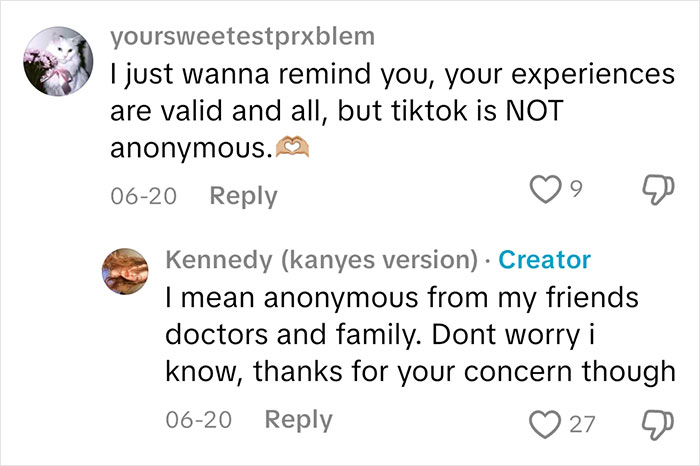Select the line 'I mean anonymous from my friends'
The image size is (700, 466).
pyautogui.click(x=402, y=298)
